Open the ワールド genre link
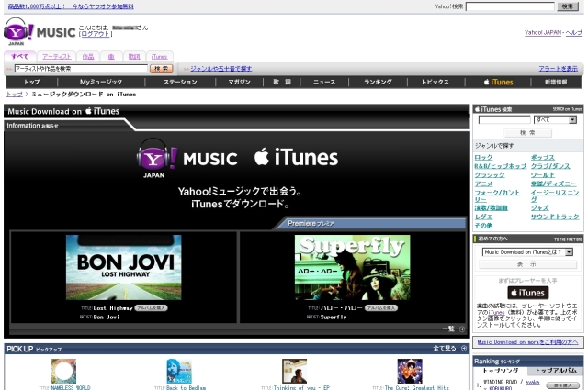 click(543, 175)
